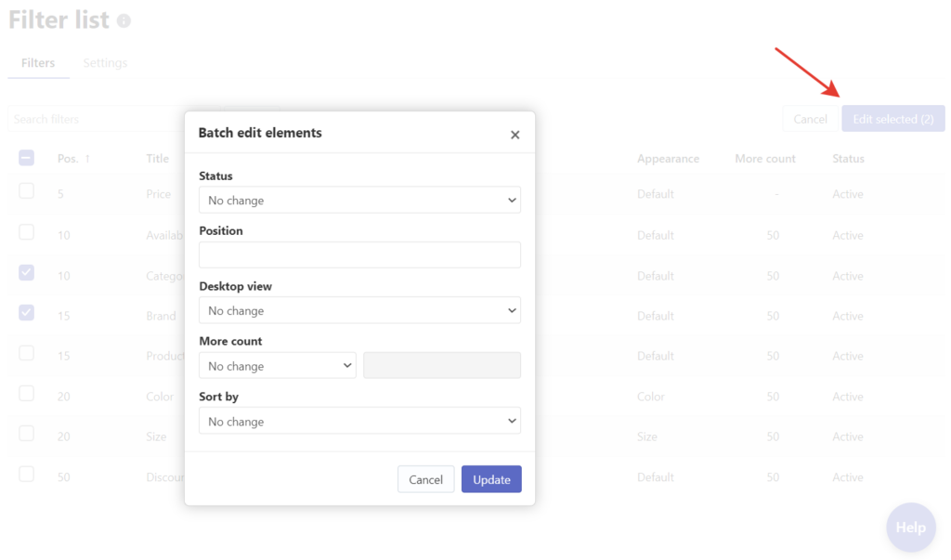Expand the Desktop view dropdown
The width and height of the screenshot is (951, 560).
[359, 309]
